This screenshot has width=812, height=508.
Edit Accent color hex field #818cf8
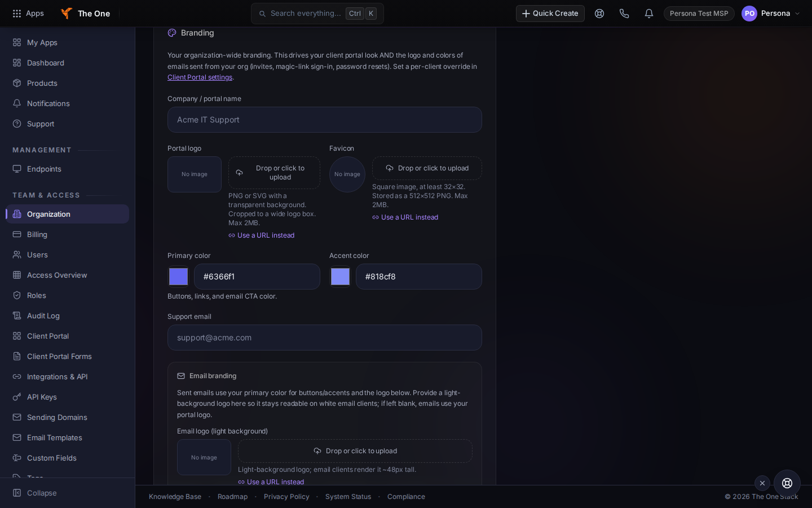point(419,277)
